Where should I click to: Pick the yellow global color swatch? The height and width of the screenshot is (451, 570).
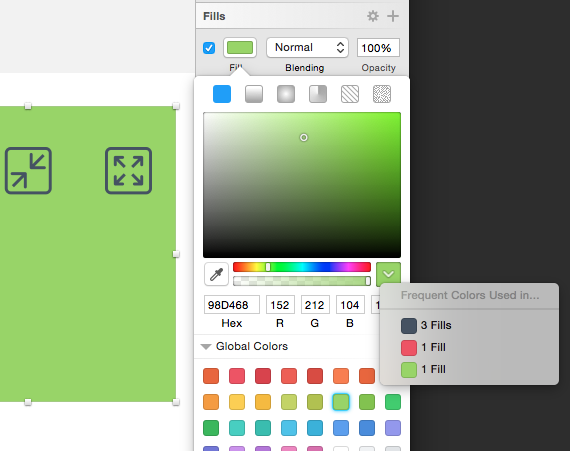point(237,402)
